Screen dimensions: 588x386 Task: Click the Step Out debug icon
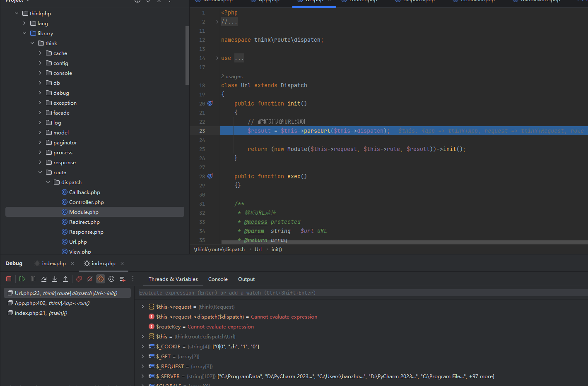point(65,279)
